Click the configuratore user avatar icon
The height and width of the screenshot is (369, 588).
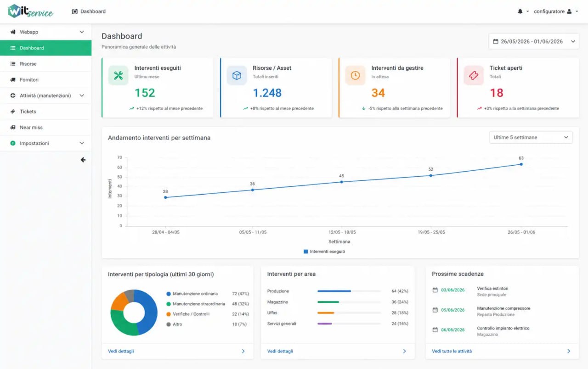pos(569,11)
